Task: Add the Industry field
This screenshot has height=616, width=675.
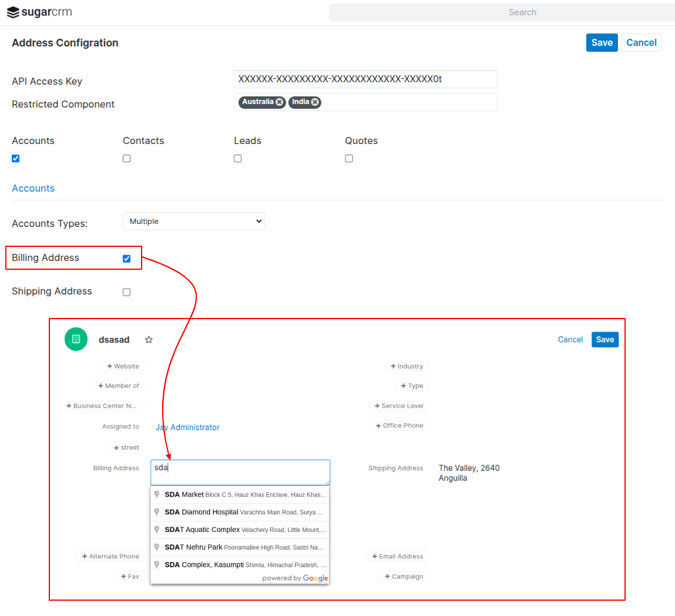Action: [407, 366]
